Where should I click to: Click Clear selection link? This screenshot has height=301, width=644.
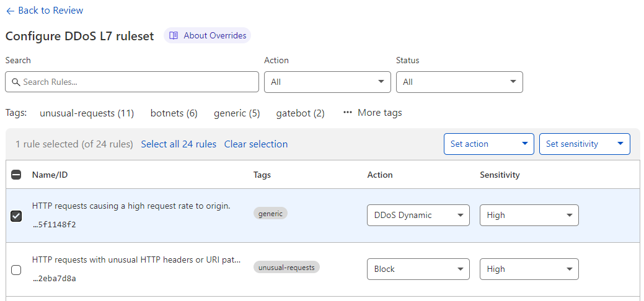[255, 144]
